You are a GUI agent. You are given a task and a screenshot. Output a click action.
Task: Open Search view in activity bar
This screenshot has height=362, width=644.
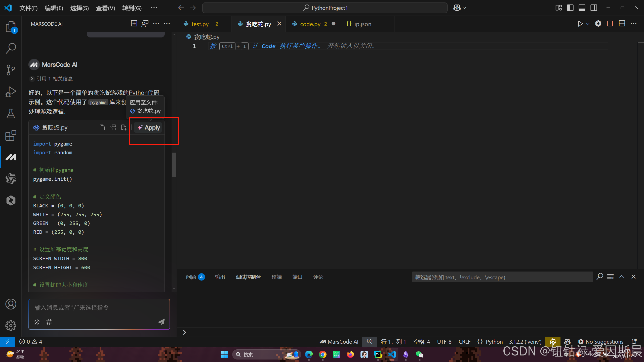pyautogui.click(x=11, y=48)
